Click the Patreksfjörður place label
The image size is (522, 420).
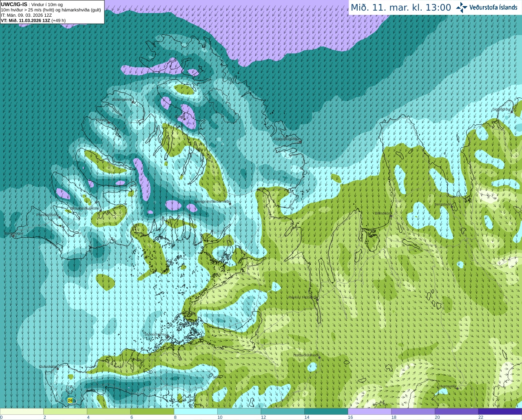click(48, 214)
